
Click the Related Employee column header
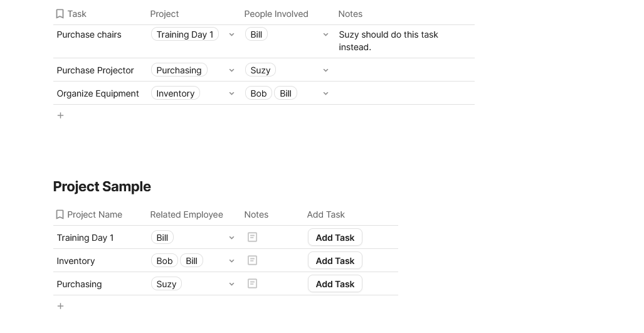tap(186, 214)
